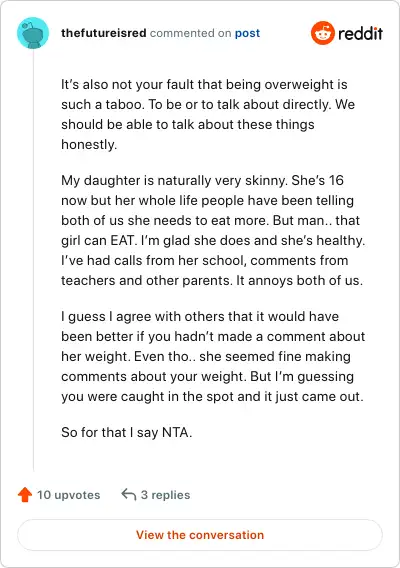Click the vertical thread line below the avatar
Viewport: 400px width, 568px height.
[33, 260]
